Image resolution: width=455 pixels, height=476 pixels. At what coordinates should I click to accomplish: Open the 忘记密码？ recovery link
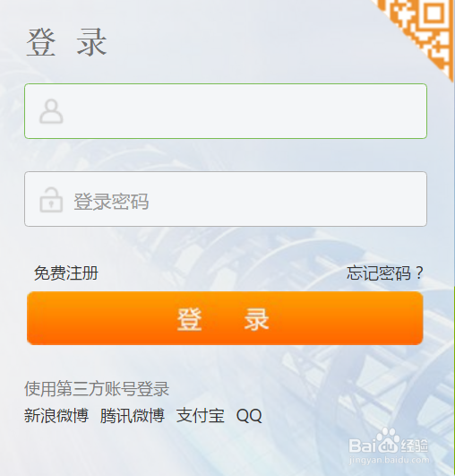(x=385, y=273)
